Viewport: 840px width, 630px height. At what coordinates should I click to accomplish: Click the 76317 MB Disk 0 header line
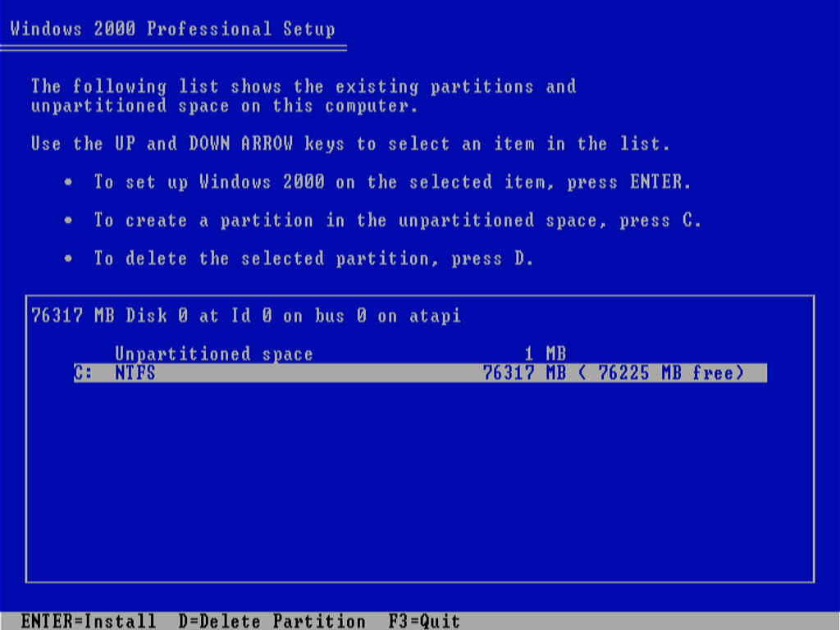click(x=246, y=316)
